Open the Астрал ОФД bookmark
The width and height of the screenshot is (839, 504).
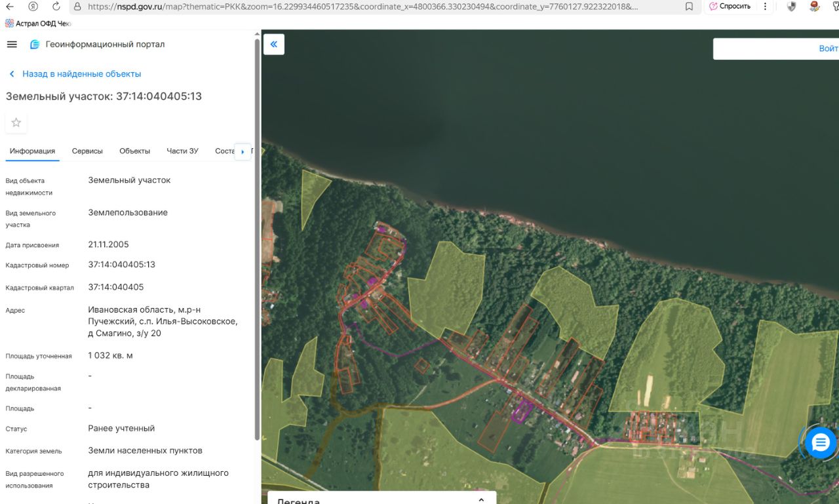37,24
